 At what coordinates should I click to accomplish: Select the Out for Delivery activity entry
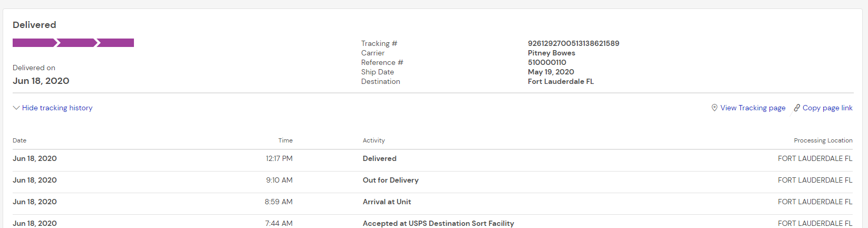click(390, 180)
